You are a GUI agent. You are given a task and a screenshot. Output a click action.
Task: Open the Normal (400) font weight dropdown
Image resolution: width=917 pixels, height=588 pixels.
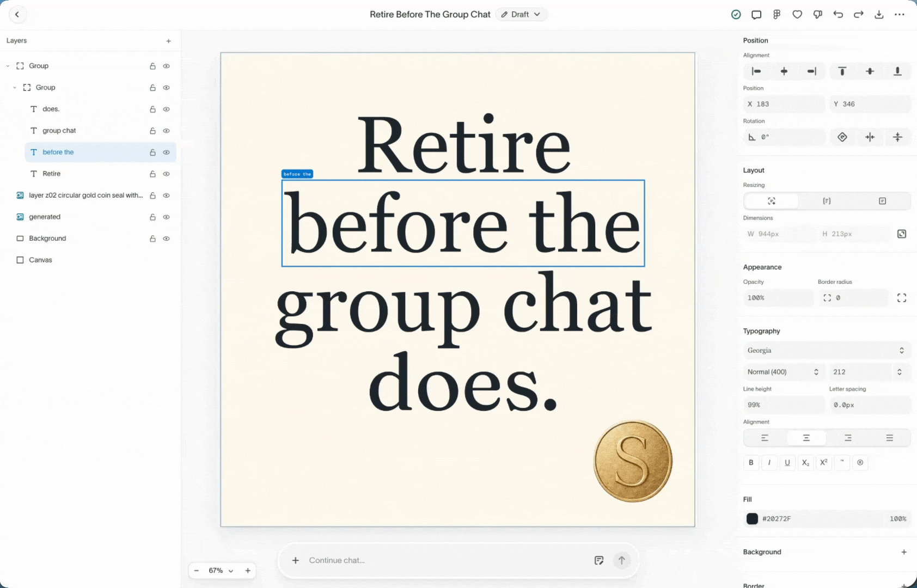click(784, 372)
